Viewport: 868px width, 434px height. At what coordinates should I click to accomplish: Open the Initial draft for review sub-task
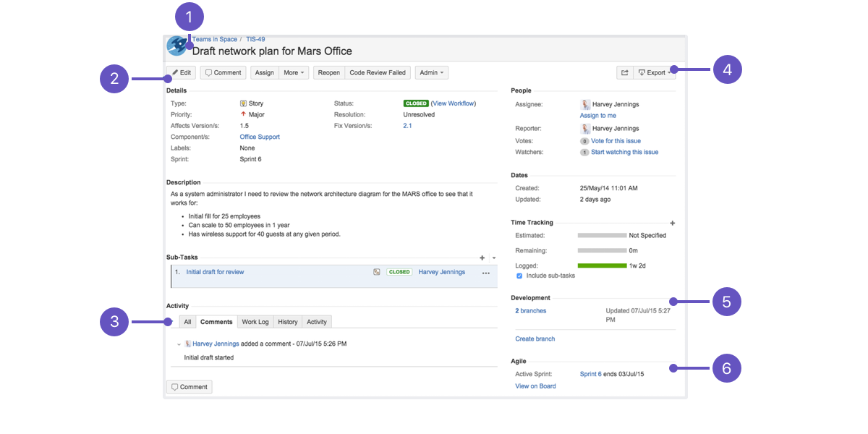[x=215, y=272]
